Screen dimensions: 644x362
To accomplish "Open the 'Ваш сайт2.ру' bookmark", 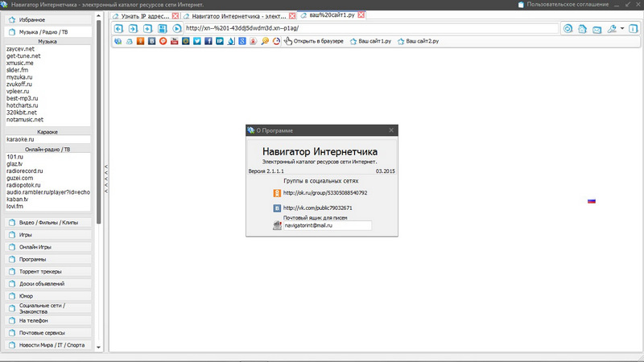I will (418, 41).
